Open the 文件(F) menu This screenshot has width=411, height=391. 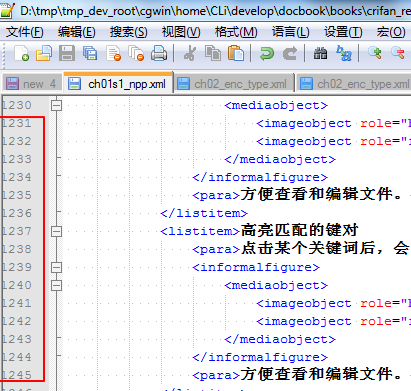coord(25,32)
